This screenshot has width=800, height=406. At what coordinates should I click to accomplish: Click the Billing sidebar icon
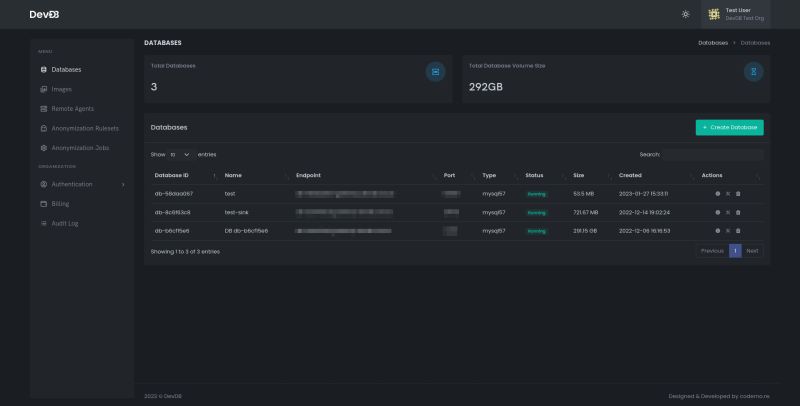click(43, 204)
